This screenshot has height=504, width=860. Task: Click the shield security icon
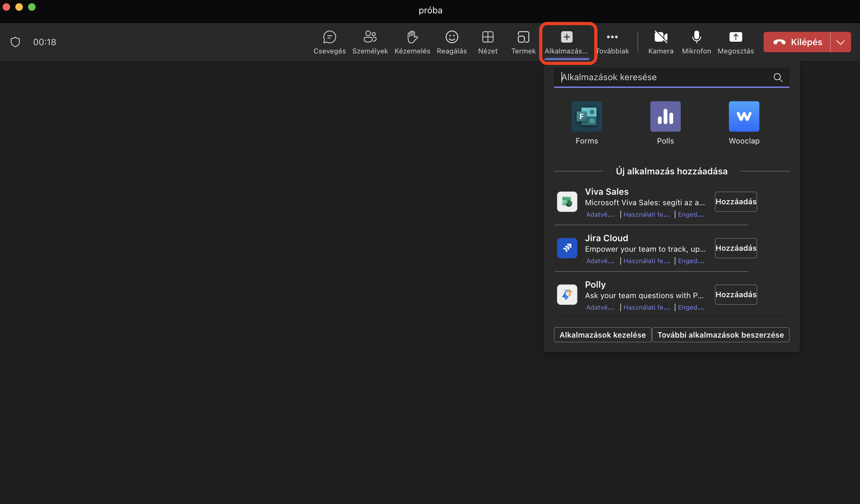click(15, 42)
